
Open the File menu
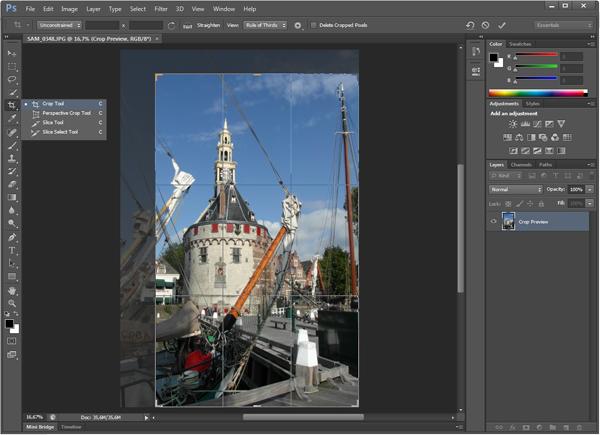(30, 9)
